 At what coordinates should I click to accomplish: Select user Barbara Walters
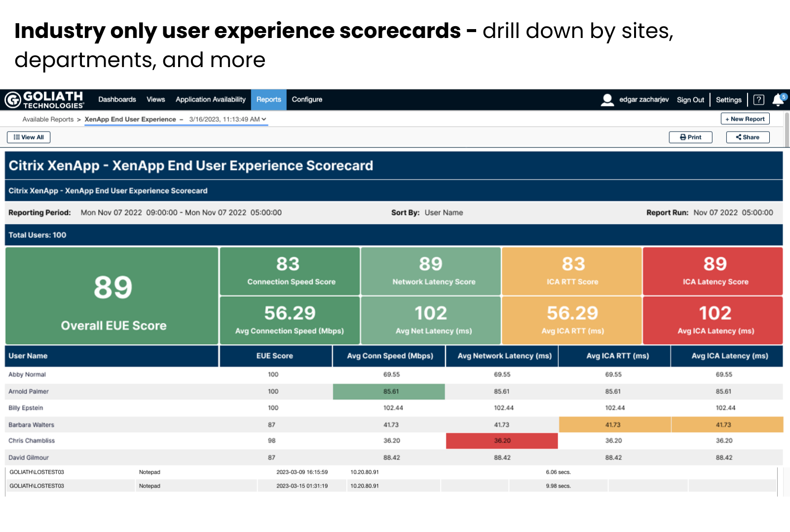[31, 425]
